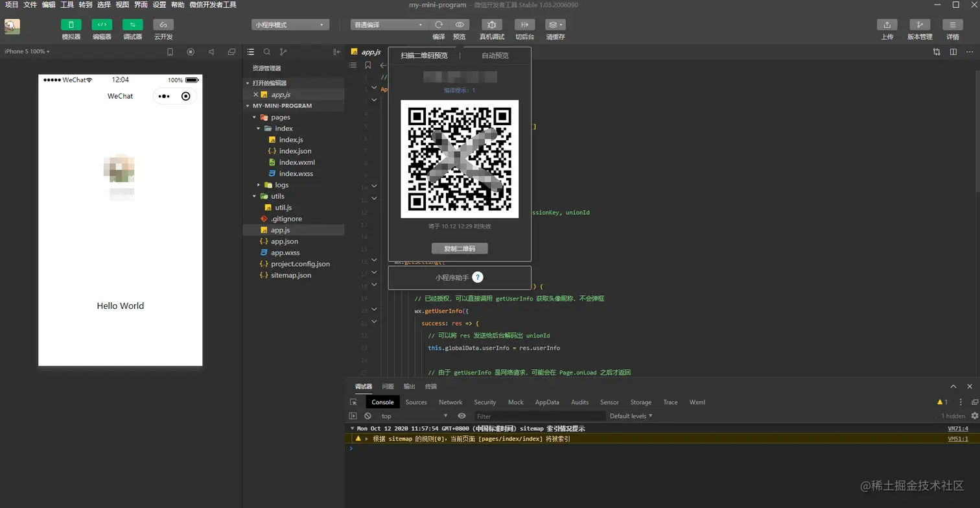Viewport: 980px width, 508px height.
Task: Open 真机调试 remote debug
Action: point(491,25)
